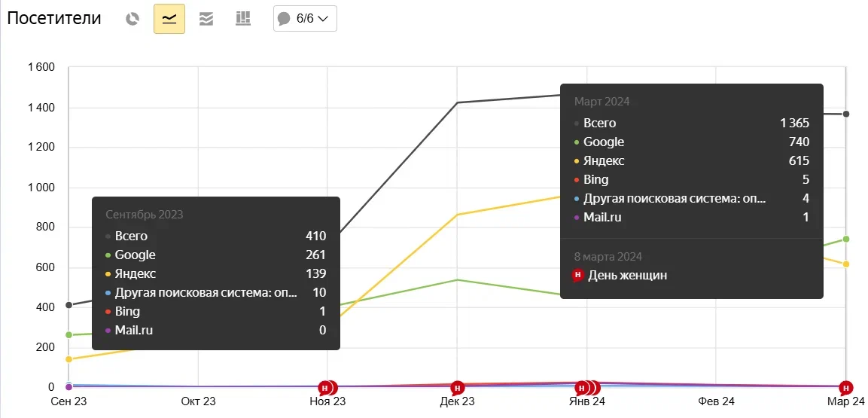Click the Окт 23 axis label
This screenshot has width=868, height=418.
198,402
